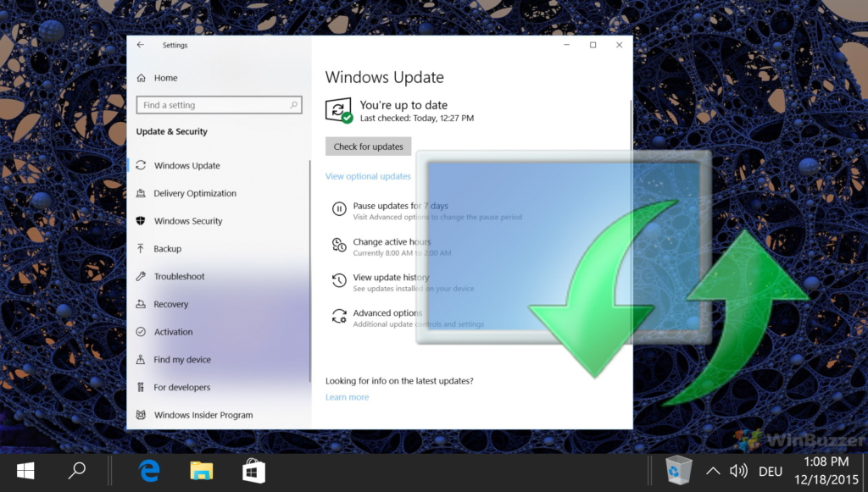Click the Windows Insider Program cat icon

point(142,415)
